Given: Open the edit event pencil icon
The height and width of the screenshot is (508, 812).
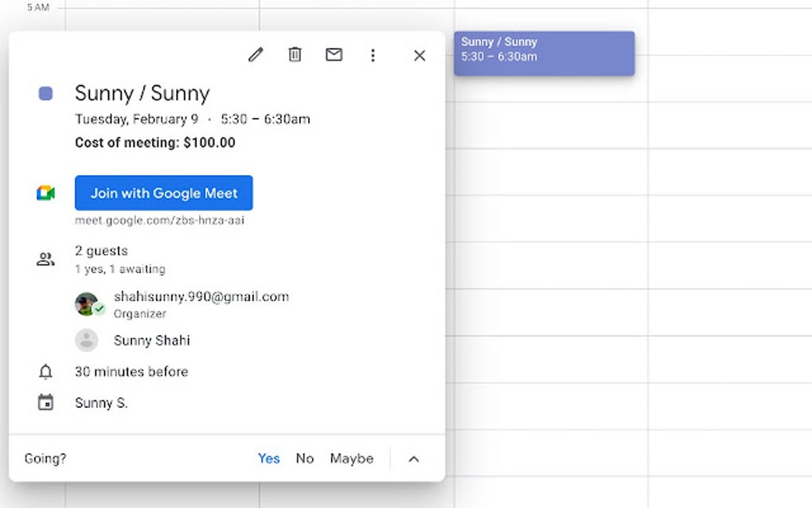Looking at the screenshot, I should click(x=256, y=55).
